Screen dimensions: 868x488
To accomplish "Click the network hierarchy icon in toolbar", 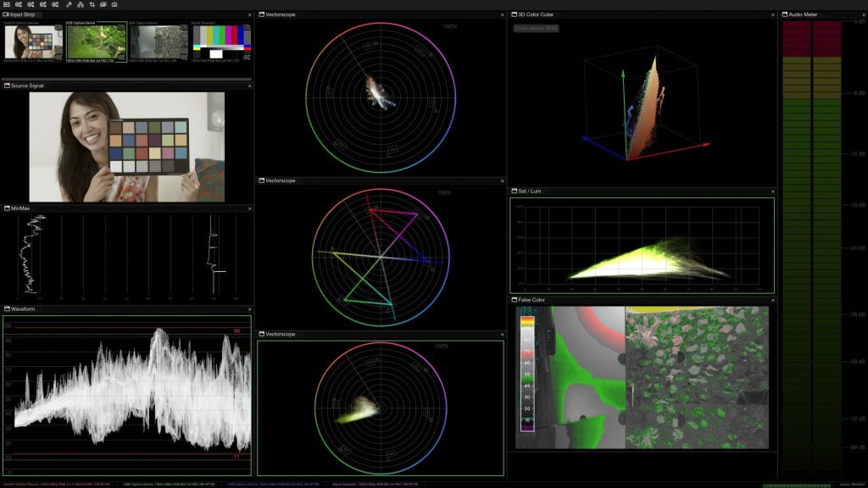I will pos(80,4).
